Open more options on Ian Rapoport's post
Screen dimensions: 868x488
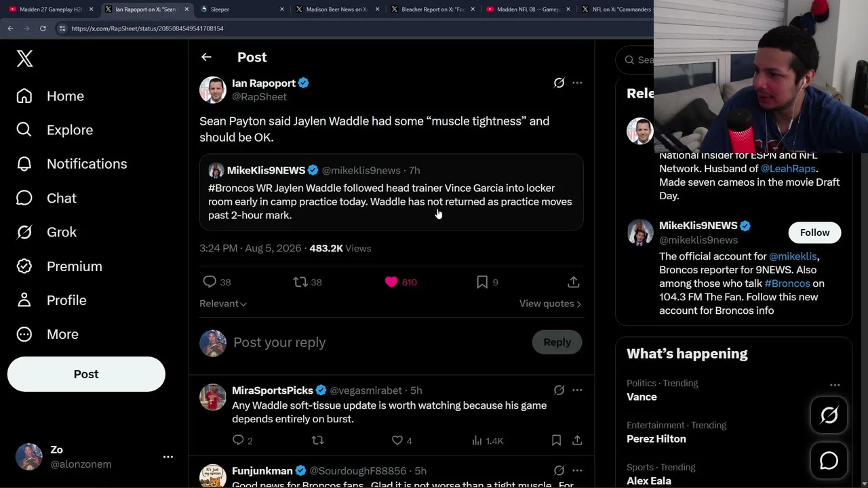[x=577, y=83]
